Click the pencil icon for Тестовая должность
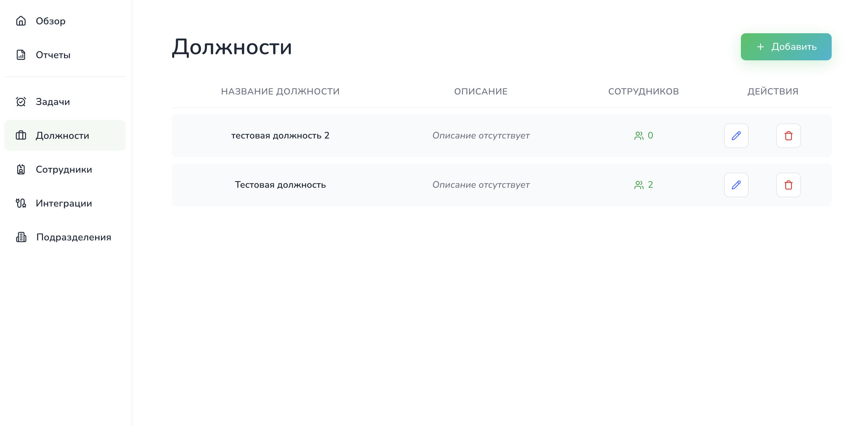The height and width of the screenshot is (426, 868). pos(736,185)
